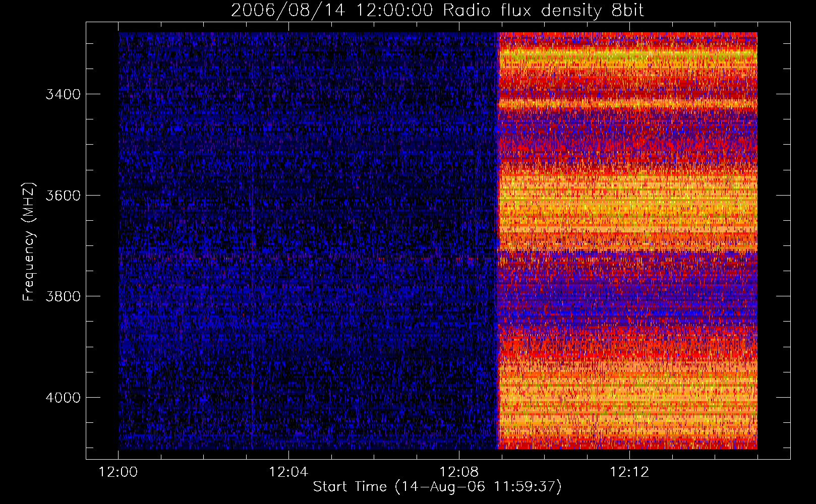816x504 pixels.
Task: Click the 12:04 time tick label
Action: (x=288, y=472)
